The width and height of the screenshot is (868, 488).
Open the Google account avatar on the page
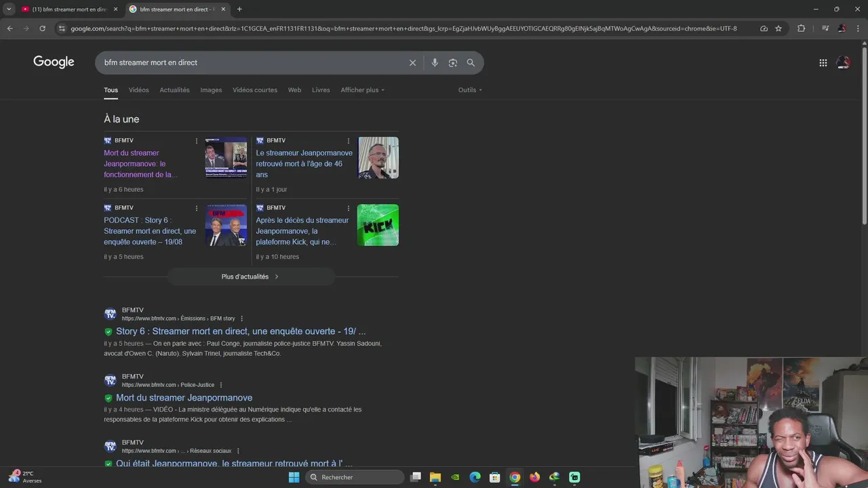(843, 62)
